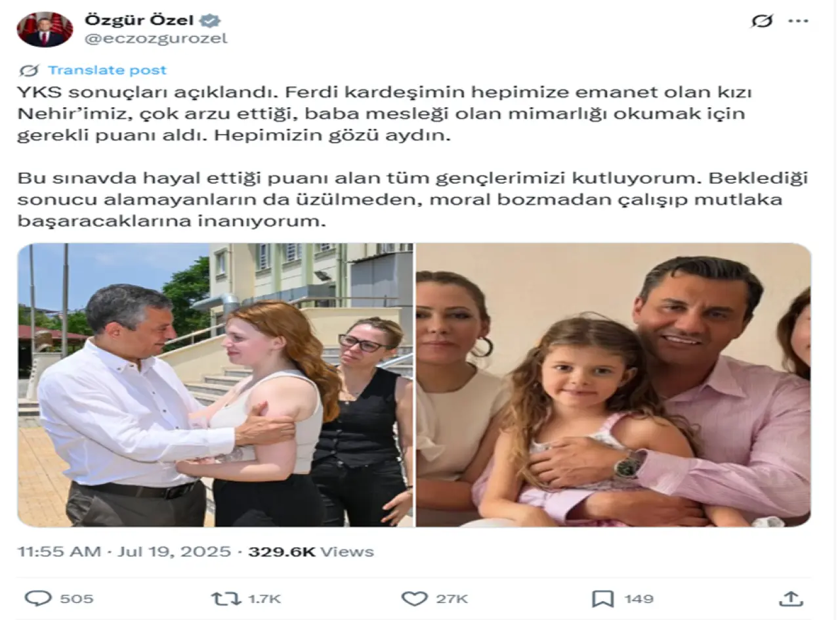The height and width of the screenshot is (620, 840).
Task: Like the post with heart icon
Action: 414,598
